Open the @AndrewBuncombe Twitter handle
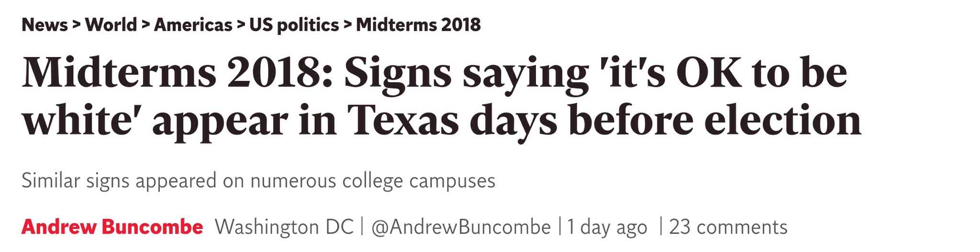 click(x=461, y=227)
